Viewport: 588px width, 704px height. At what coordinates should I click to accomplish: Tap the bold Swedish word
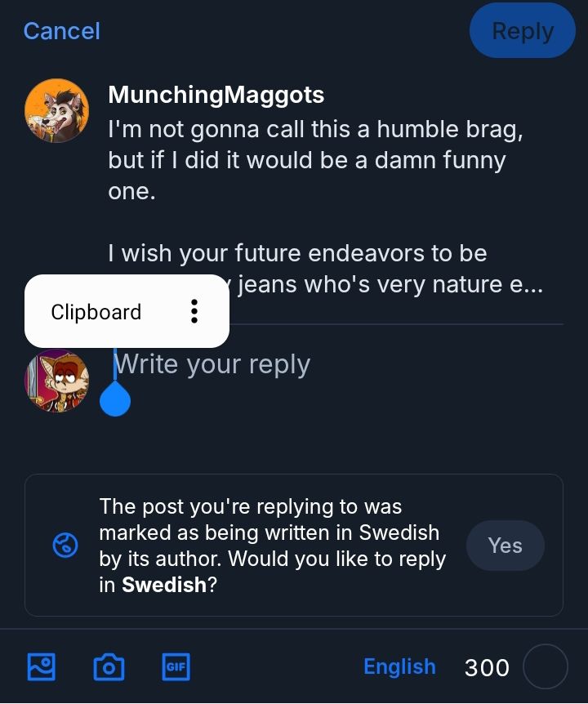pos(164,586)
